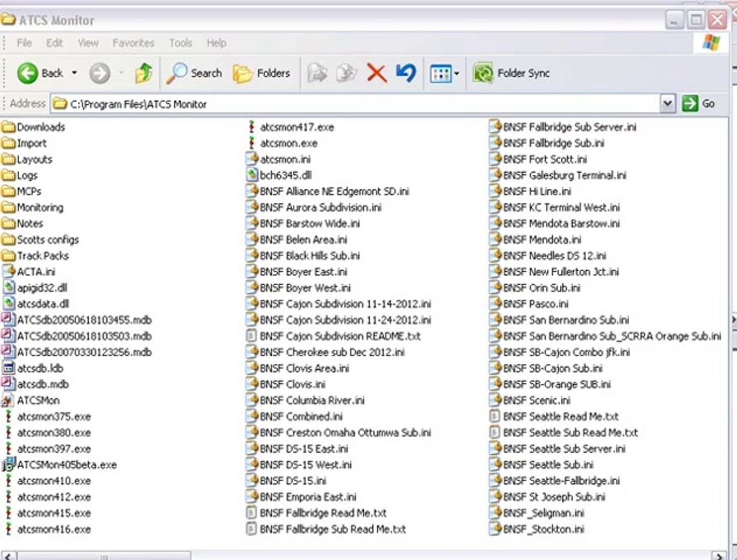Image resolution: width=737 pixels, height=560 pixels.
Task: Select the atcsdb.ldb file
Action: 33,368
